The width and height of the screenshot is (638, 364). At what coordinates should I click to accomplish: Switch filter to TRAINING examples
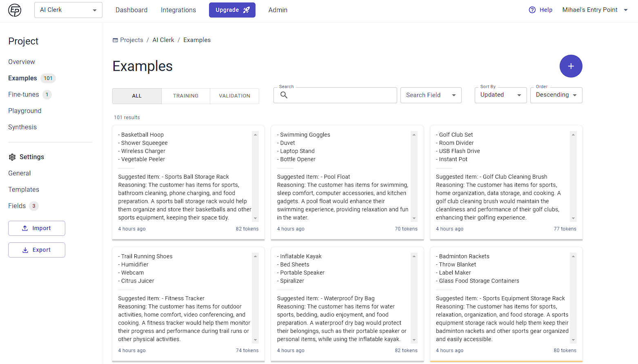(185, 96)
